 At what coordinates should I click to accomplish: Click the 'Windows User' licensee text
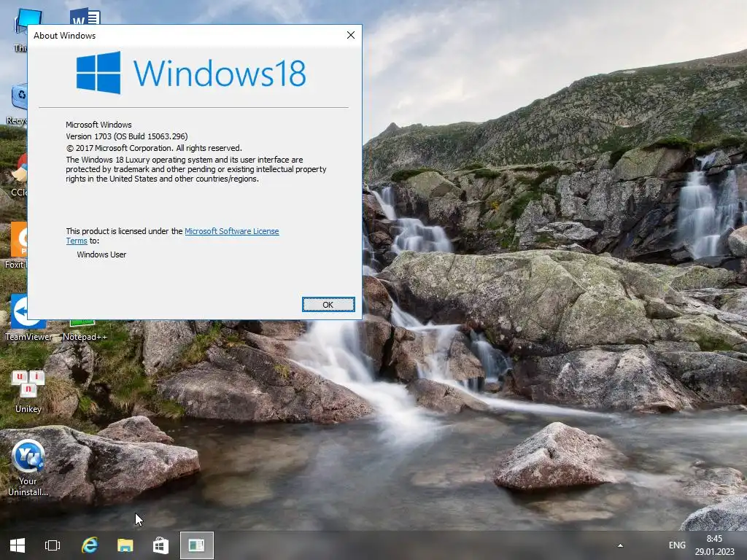tap(101, 254)
